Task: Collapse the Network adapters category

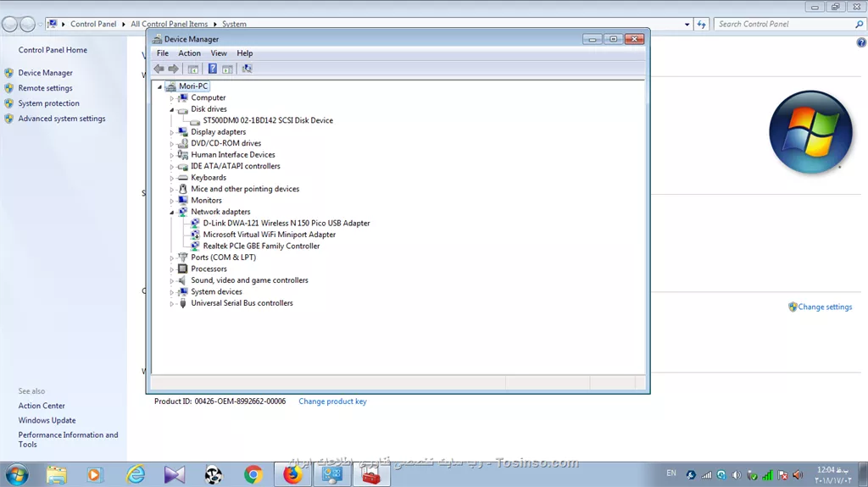Action: coord(171,212)
